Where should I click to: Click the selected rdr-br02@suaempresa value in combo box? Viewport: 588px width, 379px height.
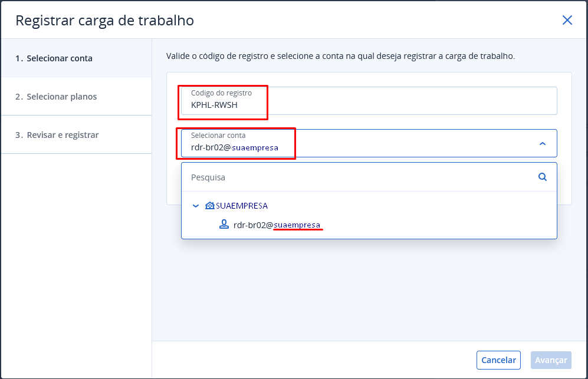point(235,148)
